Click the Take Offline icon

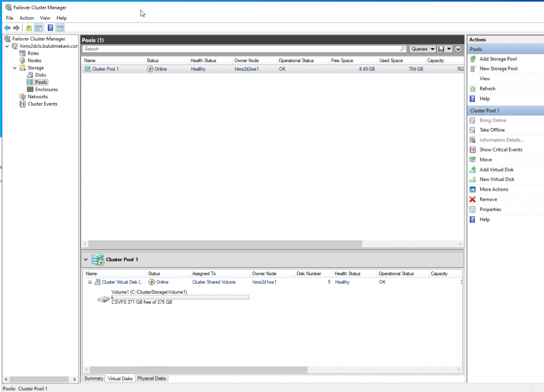[x=472, y=130]
